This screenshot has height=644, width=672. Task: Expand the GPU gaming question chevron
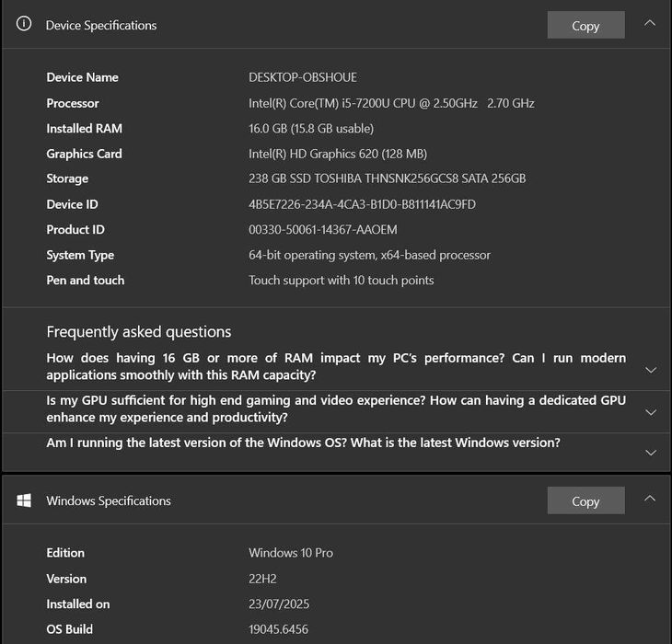[x=651, y=412]
